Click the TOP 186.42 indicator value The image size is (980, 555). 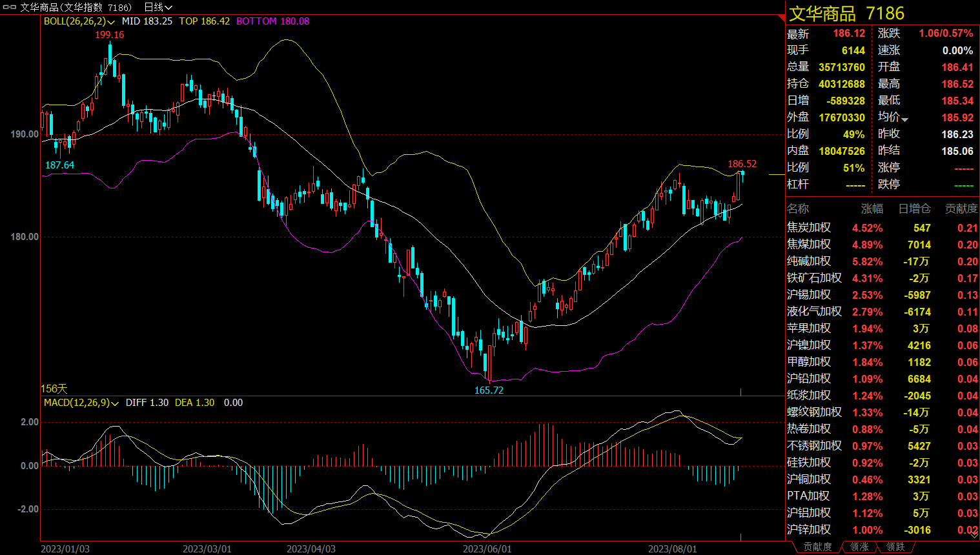click(205, 21)
